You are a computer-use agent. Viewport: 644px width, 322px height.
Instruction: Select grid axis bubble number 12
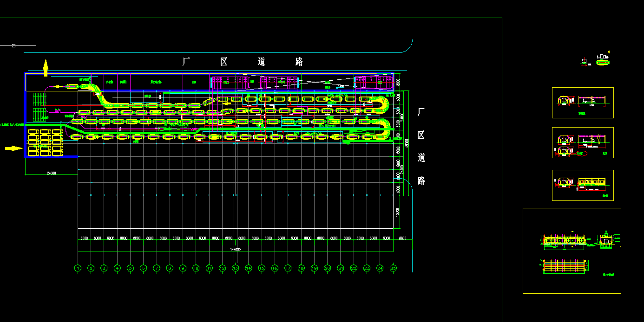click(x=223, y=268)
